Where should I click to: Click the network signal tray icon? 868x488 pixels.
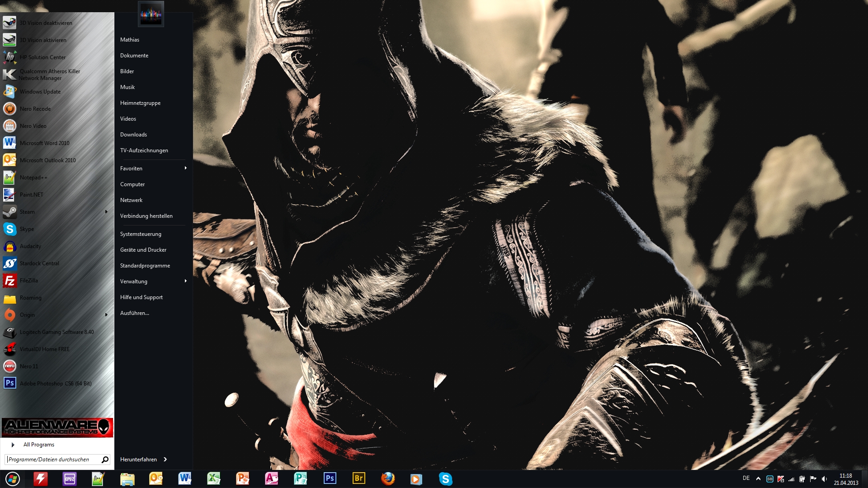(x=792, y=479)
